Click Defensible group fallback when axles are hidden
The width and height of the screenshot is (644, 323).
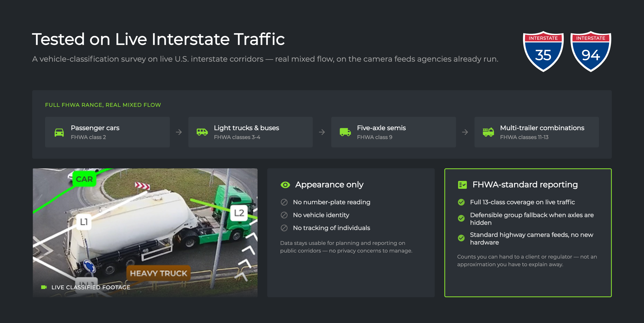coord(532,219)
